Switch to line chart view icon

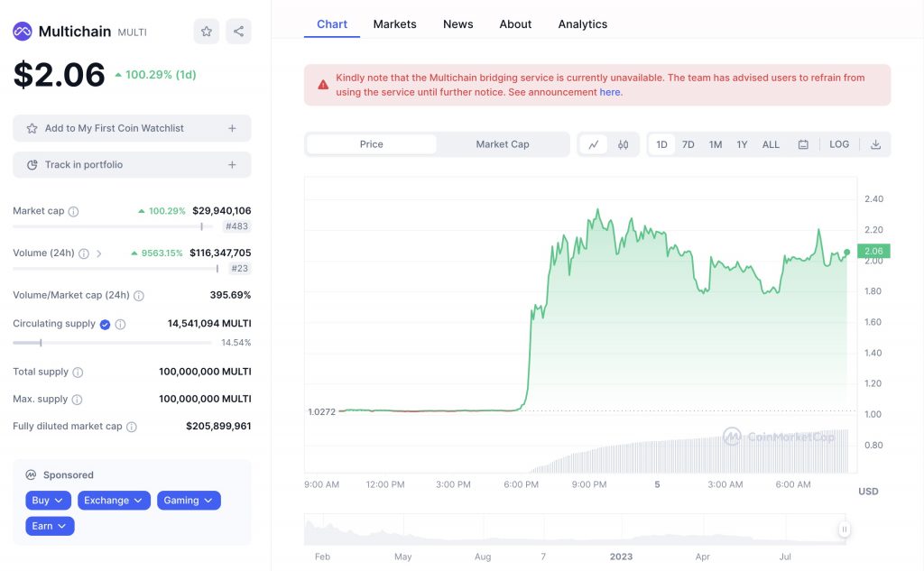(594, 144)
